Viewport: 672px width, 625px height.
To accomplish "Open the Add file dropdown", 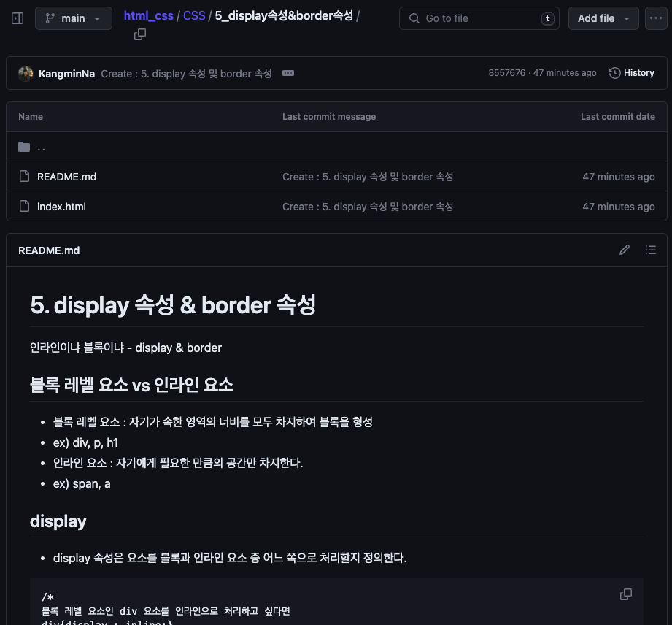I will pyautogui.click(x=603, y=18).
